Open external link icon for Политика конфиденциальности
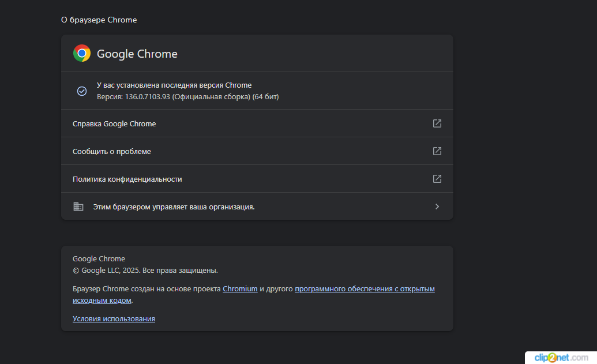This screenshot has width=597, height=364. [437, 179]
